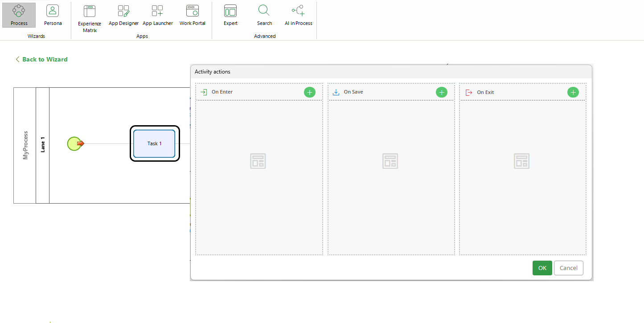Click the On Enter arrow icon
The height and width of the screenshot is (323, 644).
coord(204,92)
